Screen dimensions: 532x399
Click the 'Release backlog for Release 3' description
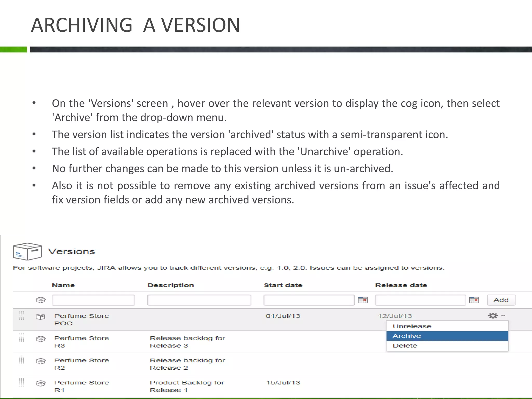coord(188,342)
